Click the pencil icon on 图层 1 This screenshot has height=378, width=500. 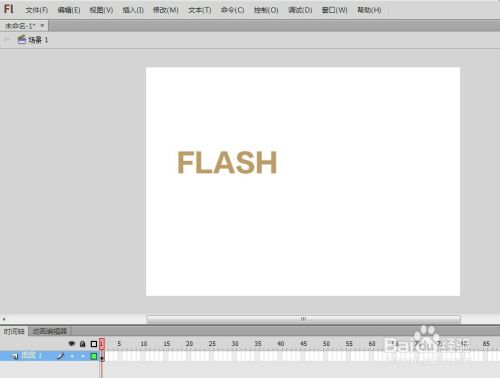(x=60, y=356)
